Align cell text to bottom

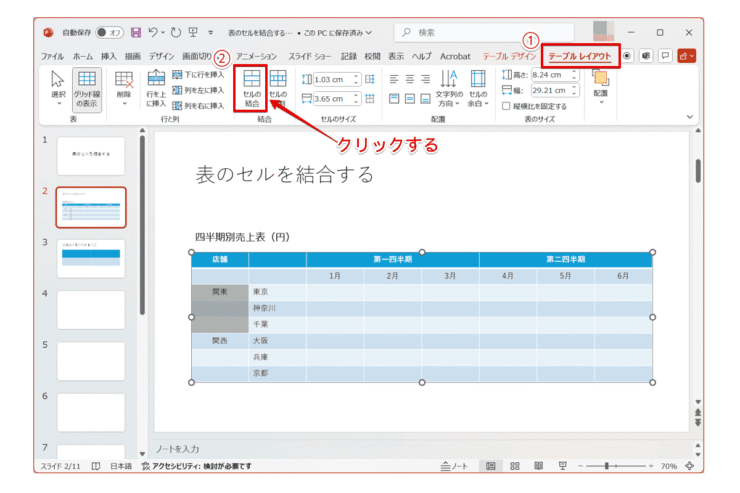(x=425, y=99)
